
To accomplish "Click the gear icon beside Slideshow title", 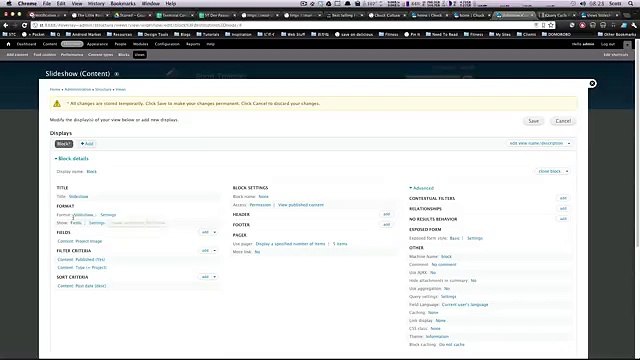I will pyautogui.click(x=116, y=74).
